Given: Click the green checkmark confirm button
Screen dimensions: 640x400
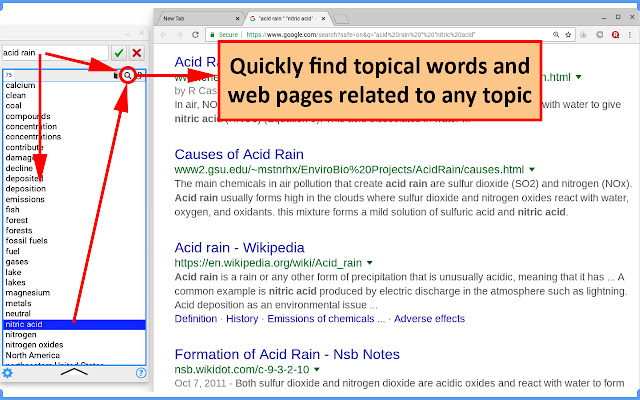Looking at the screenshot, I should coord(119,53).
